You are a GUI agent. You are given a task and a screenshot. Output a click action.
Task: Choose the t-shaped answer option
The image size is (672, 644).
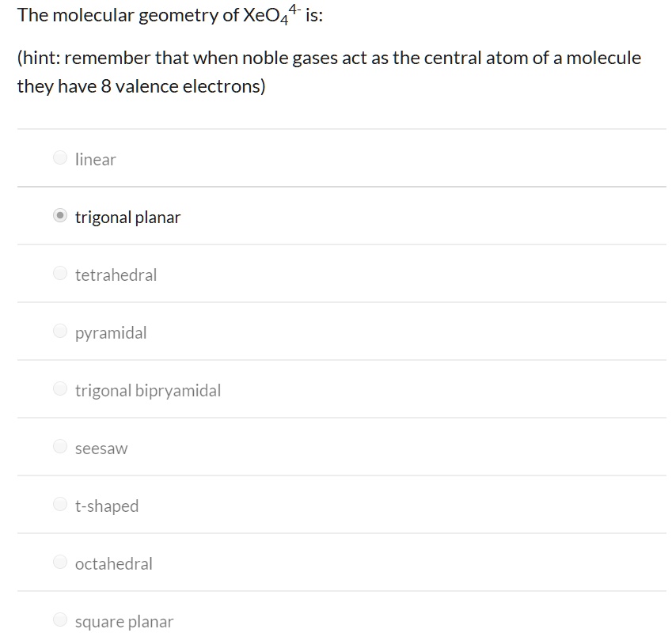tap(59, 504)
